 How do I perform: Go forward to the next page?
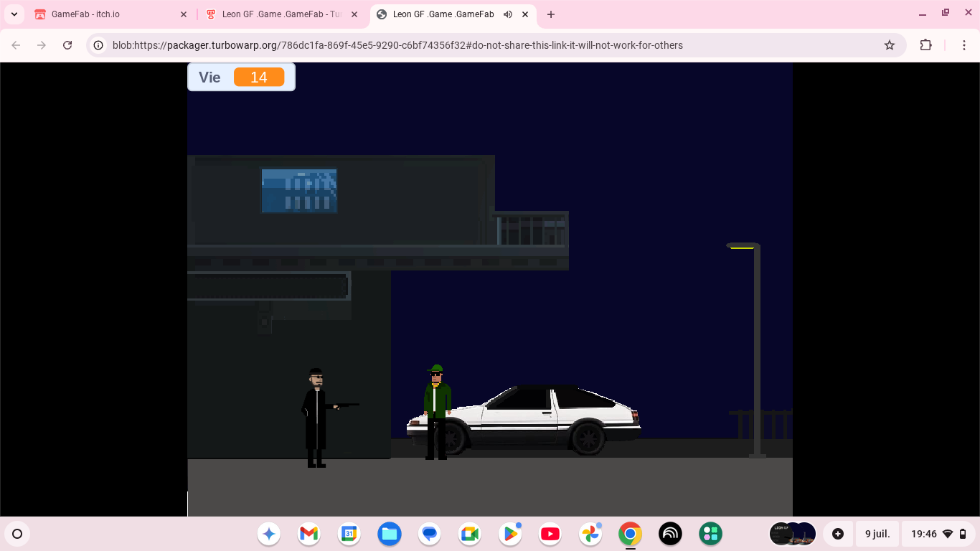42,45
